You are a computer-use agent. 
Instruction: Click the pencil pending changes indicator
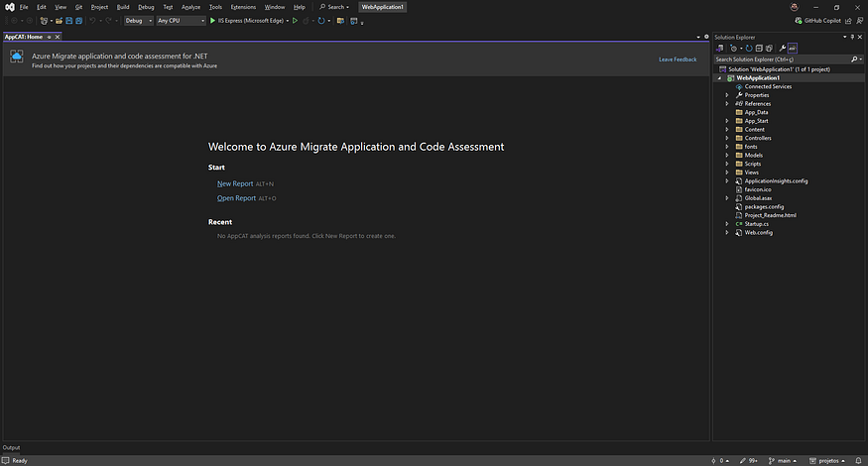pyautogui.click(x=748, y=460)
